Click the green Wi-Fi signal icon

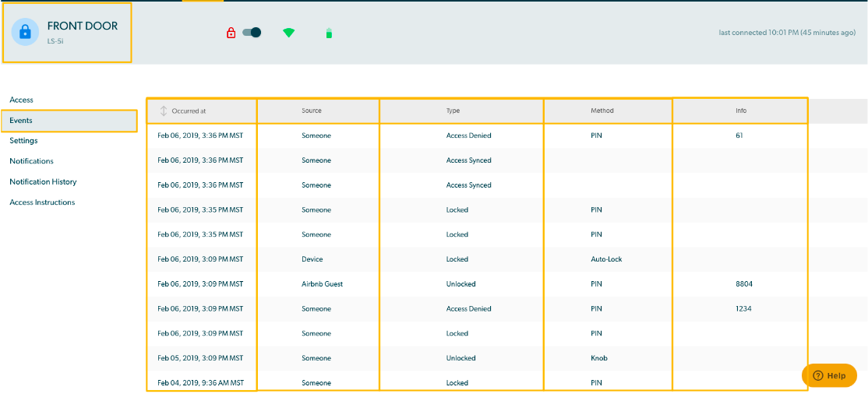pyautogui.click(x=288, y=33)
